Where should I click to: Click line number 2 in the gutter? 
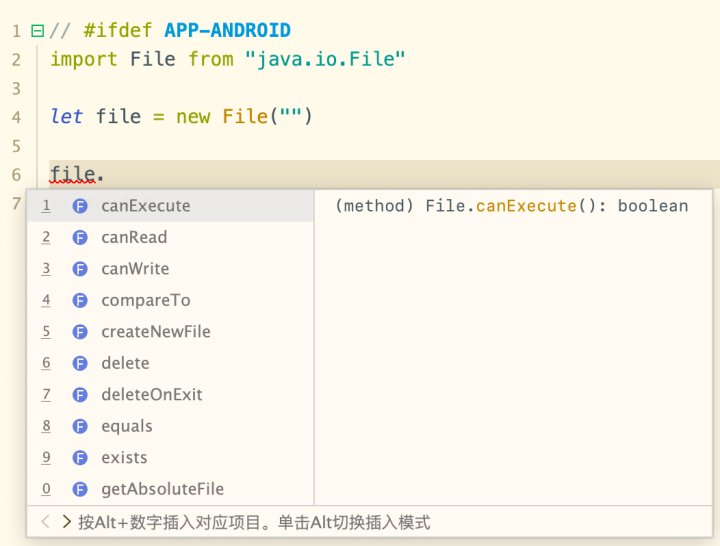click(16, 60)
